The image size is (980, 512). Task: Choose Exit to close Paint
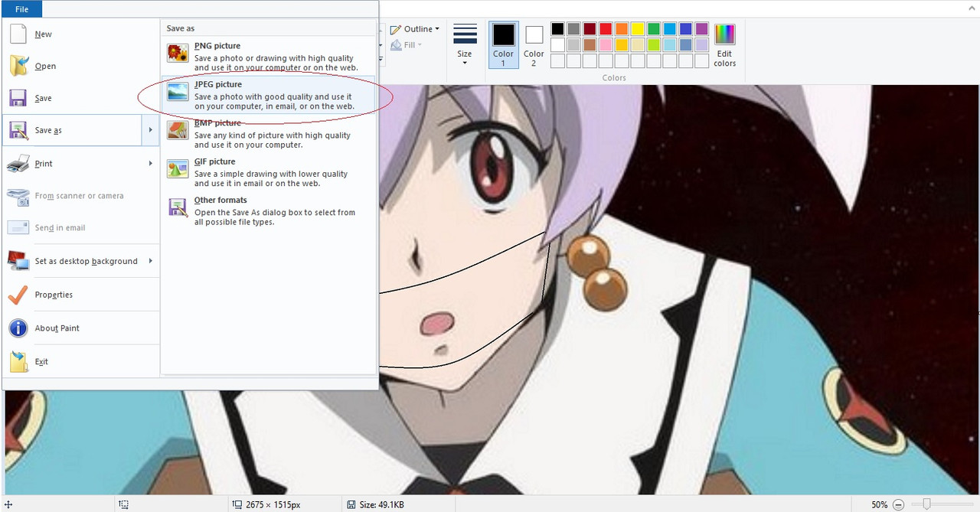[x=80, y=361]
